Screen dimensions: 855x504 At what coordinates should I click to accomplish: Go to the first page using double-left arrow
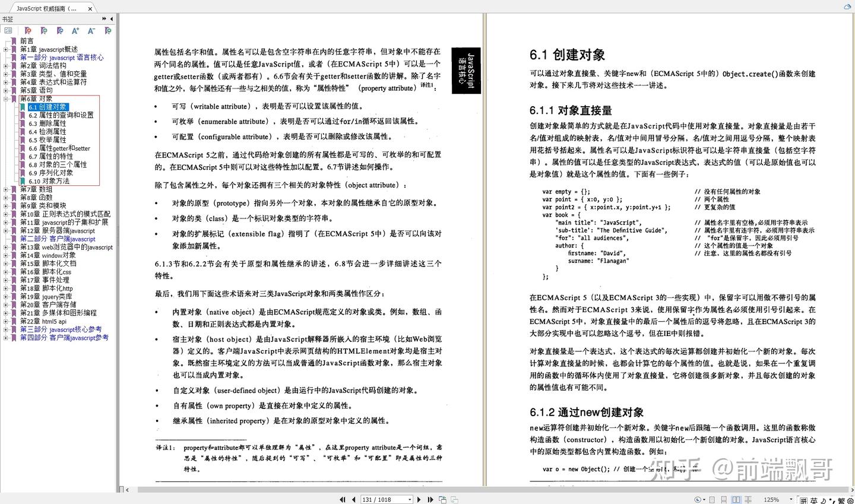(343, 499)
